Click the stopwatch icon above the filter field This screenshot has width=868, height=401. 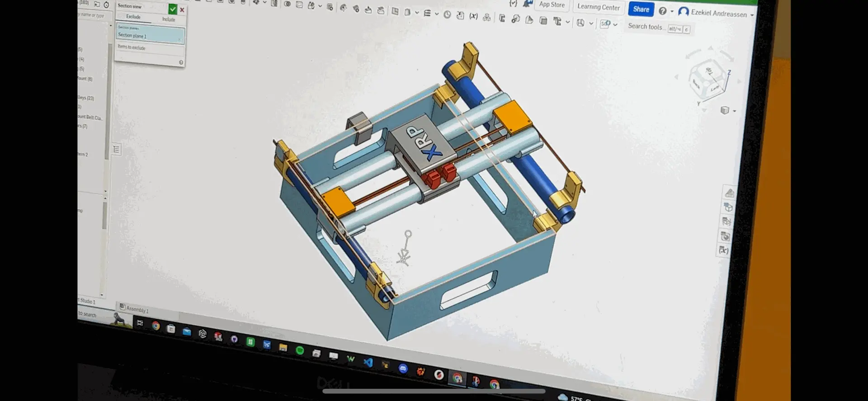(106, 5)
